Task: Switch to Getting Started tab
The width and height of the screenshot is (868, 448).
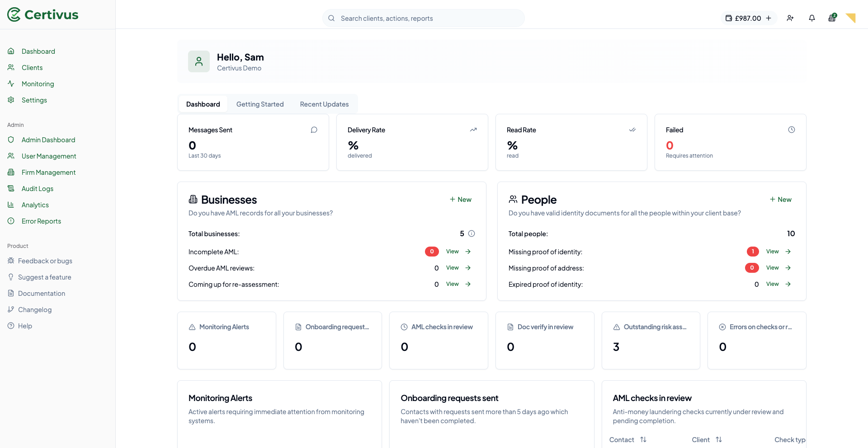Action: tap(260, 104)
